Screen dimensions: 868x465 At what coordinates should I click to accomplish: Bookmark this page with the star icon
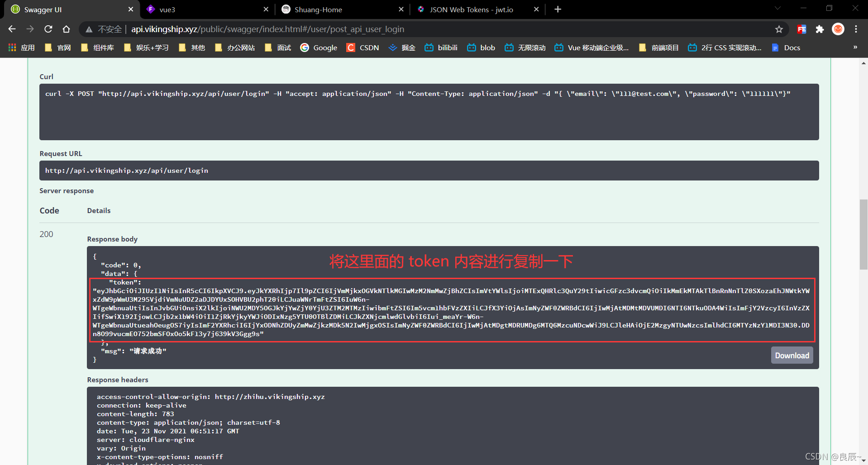(x=779, y=29)
